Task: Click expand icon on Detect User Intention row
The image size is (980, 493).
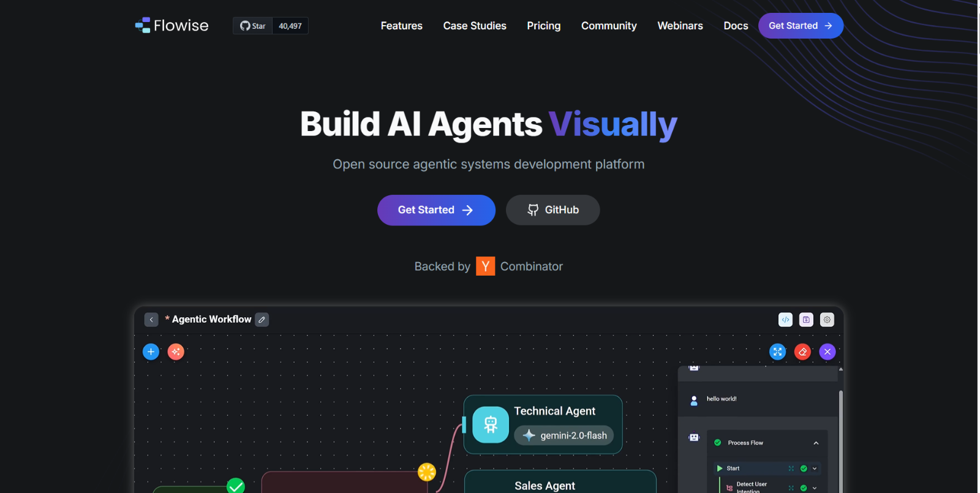Action: [791, 488]
